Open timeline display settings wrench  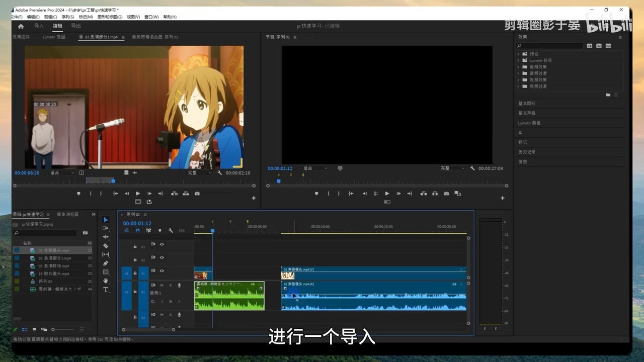[x=171, y=231]
